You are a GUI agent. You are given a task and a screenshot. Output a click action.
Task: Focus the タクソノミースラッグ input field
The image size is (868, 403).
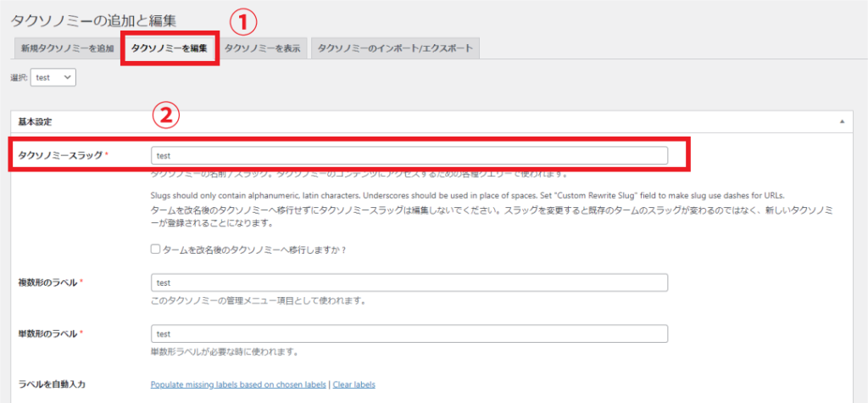pos(409,155)
